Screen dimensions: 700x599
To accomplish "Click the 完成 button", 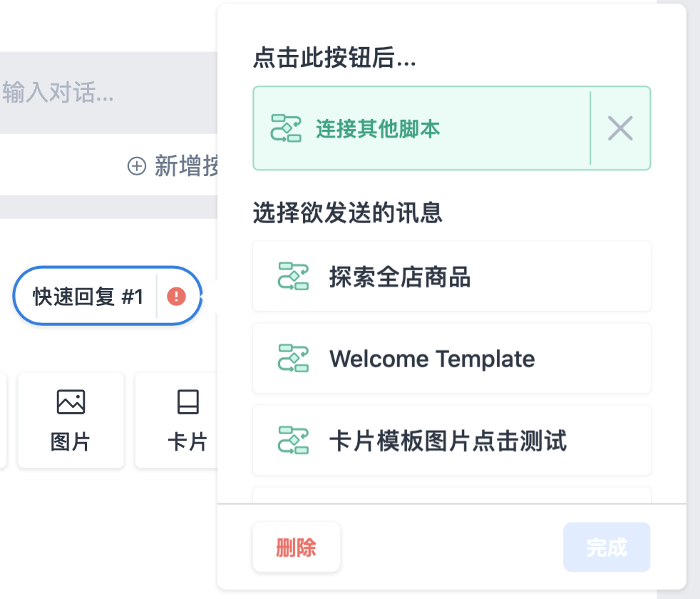I will coord(607,547).
